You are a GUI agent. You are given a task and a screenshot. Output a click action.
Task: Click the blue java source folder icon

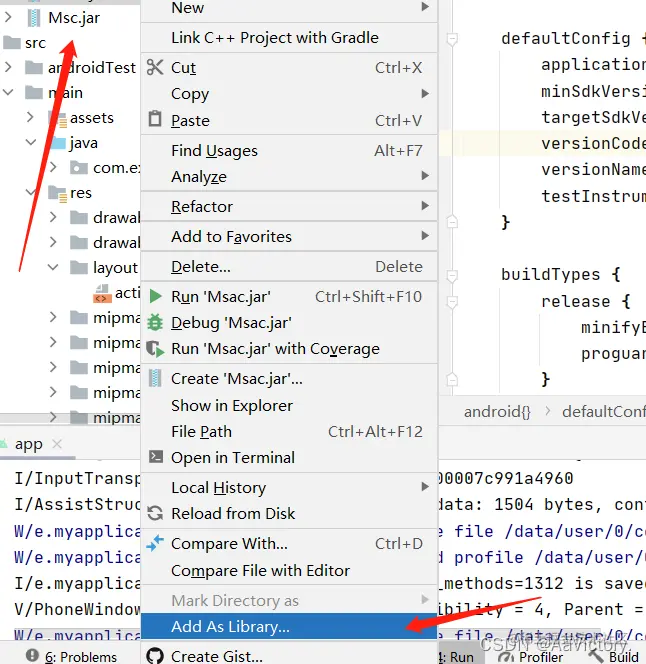tap(58, 143)
